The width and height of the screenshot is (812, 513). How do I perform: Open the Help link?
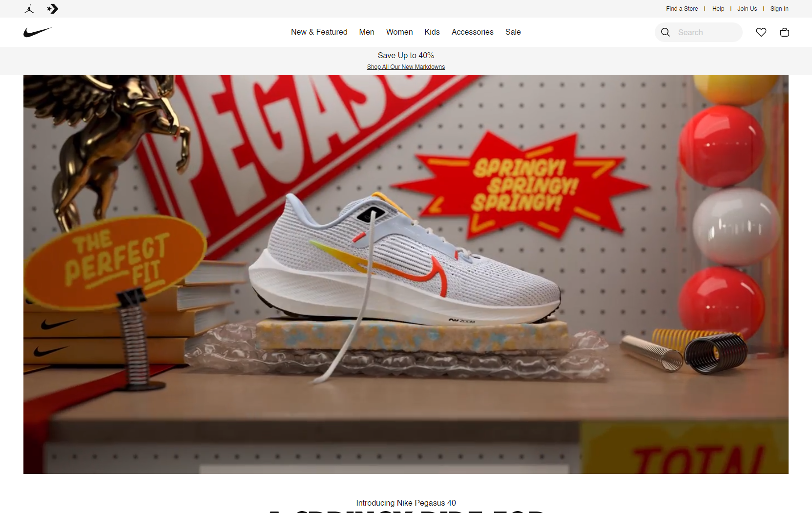coord(718,9)
